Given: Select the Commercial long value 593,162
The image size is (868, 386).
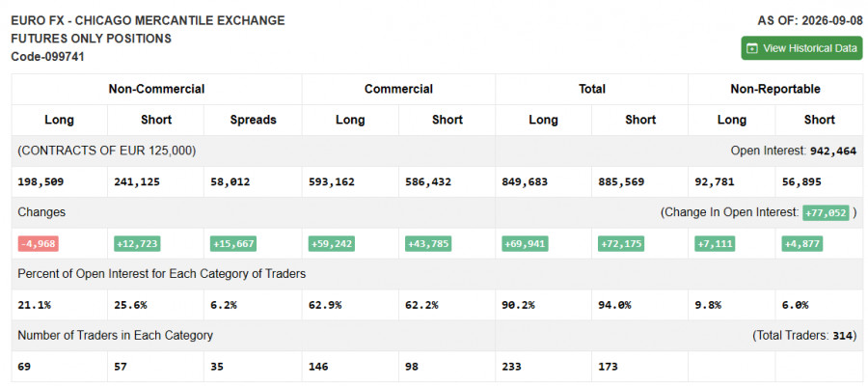Looking at the screenshot, I should pyautogui.click(x=331, y=181).
